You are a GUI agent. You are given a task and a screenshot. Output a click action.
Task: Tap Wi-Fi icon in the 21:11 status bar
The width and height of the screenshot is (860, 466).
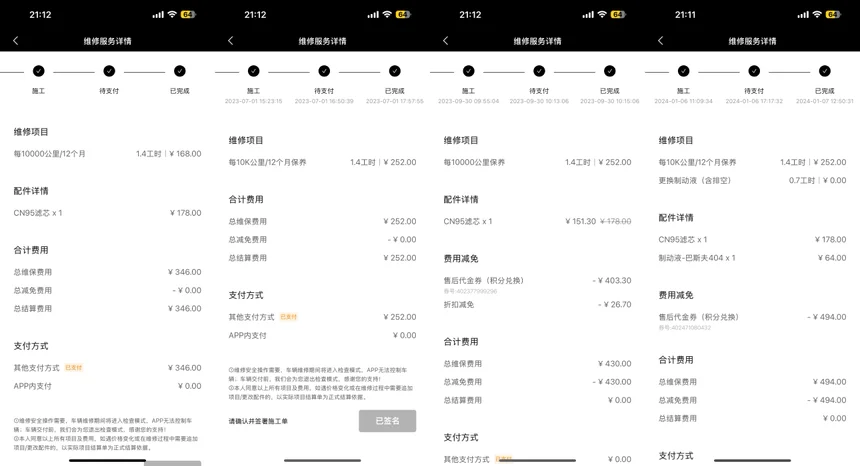pyautogui.click(x=817, y=15)
